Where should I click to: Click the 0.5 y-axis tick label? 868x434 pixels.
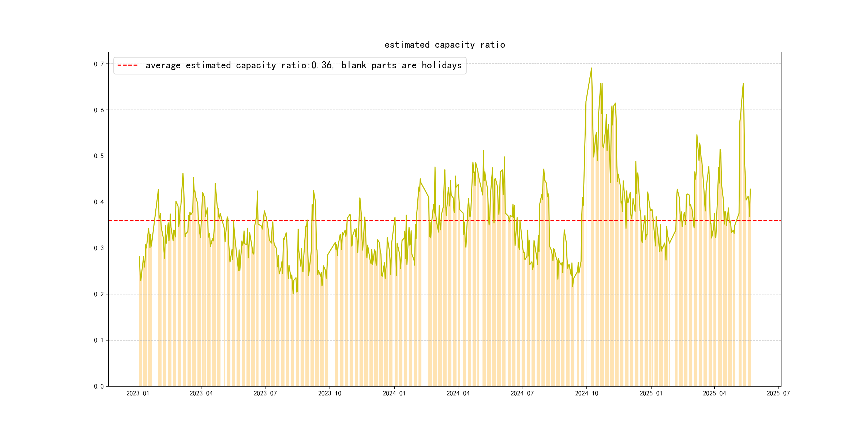tap(99, 156)
